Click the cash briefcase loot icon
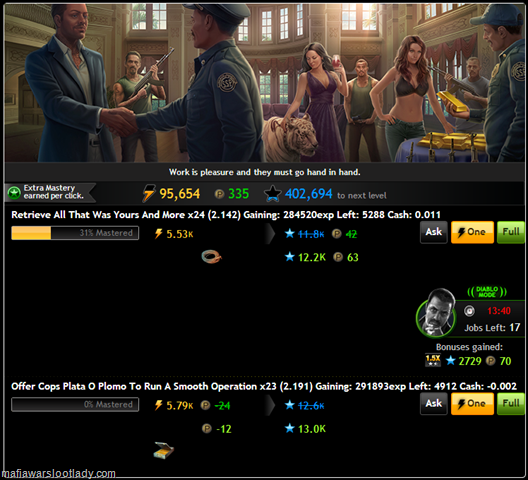528x480 pixels. tap(164, 450)
